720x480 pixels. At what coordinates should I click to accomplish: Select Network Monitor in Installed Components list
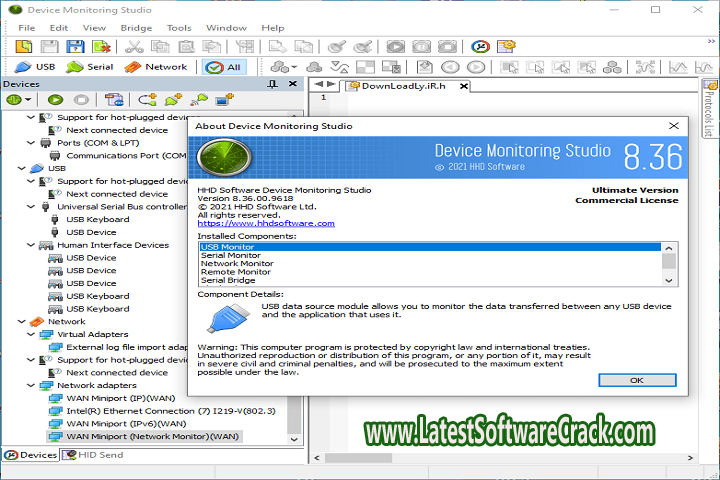coord(236,264)
